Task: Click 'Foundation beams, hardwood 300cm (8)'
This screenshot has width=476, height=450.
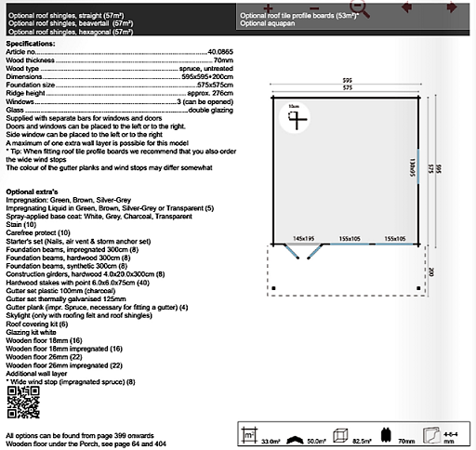Action: pyautogui.click(x=68, y=258)
